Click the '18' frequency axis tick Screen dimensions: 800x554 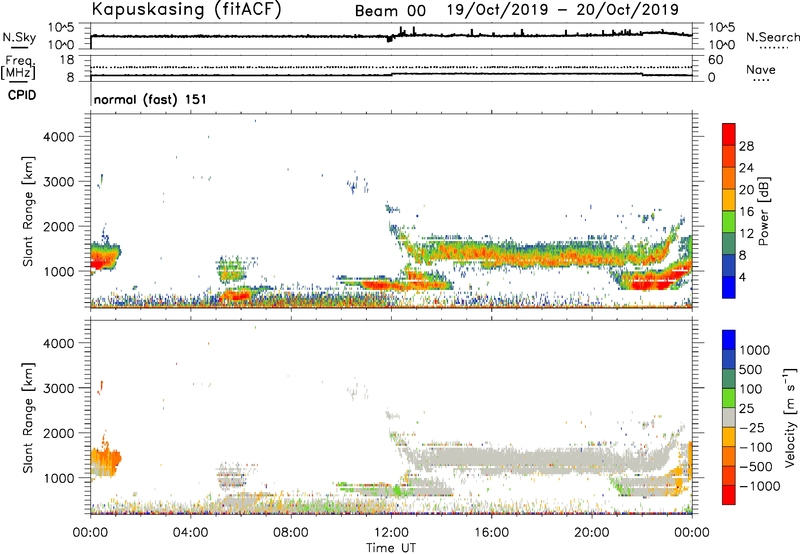pos(67,60)
